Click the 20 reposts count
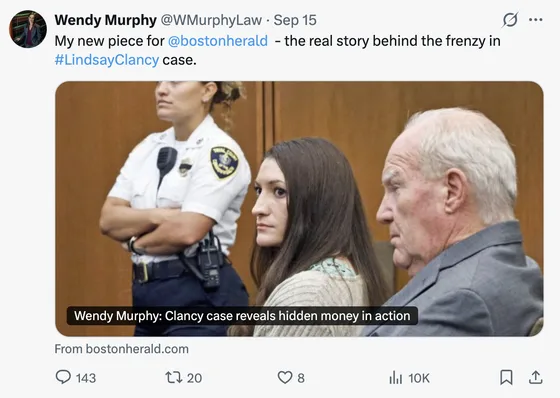 click(195, 378)
